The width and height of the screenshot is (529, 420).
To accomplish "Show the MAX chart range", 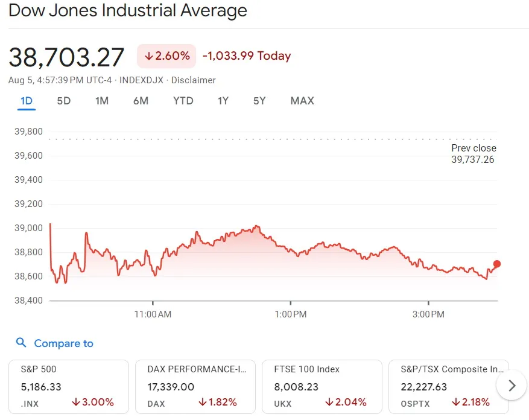I will [x=302, y=101].
